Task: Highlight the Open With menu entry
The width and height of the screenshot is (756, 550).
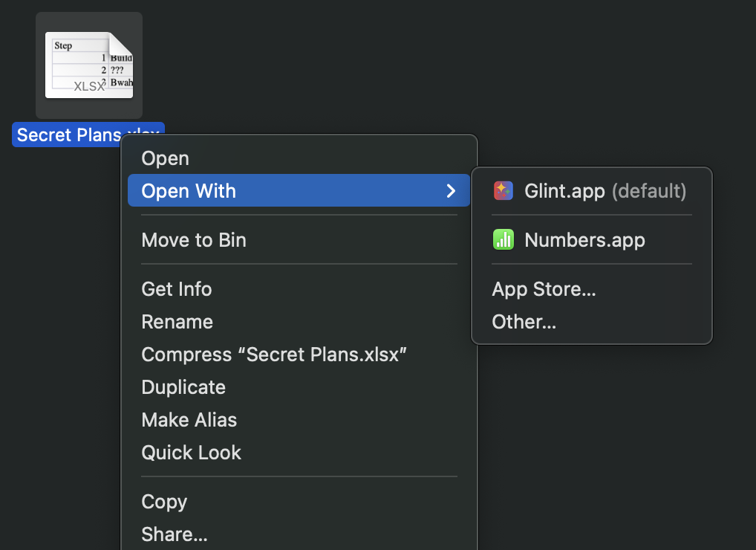Action: 189,191
